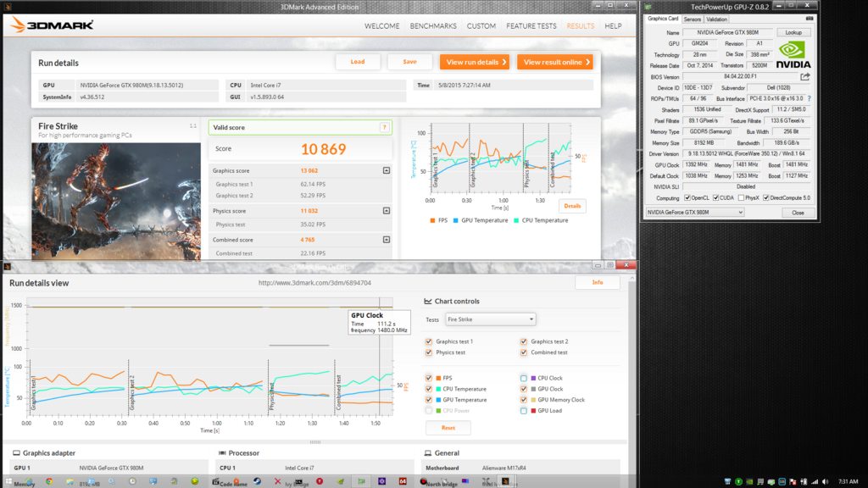868x488 pixels.
Task: Click the splitter grip below the run chart
Action: point(315,442)
